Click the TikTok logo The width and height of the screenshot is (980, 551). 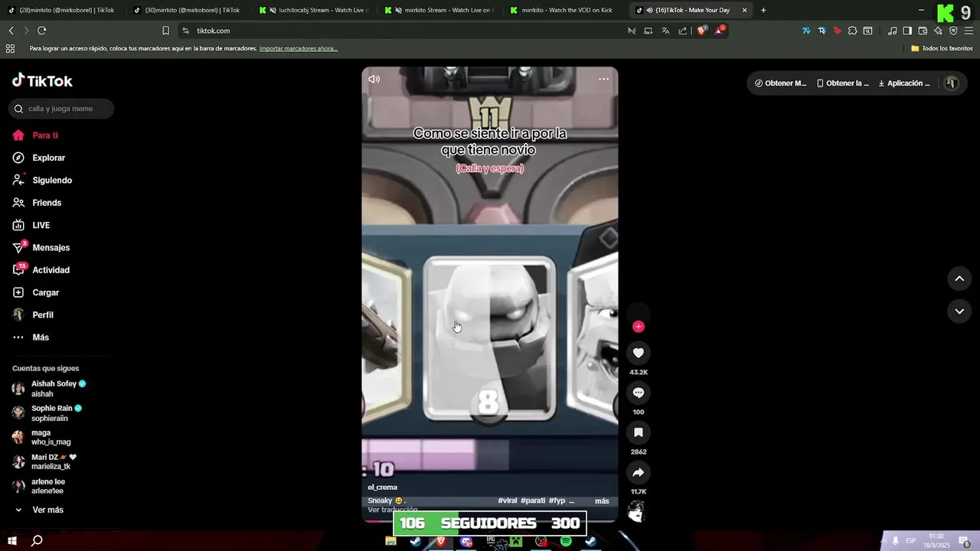[42, 81]
